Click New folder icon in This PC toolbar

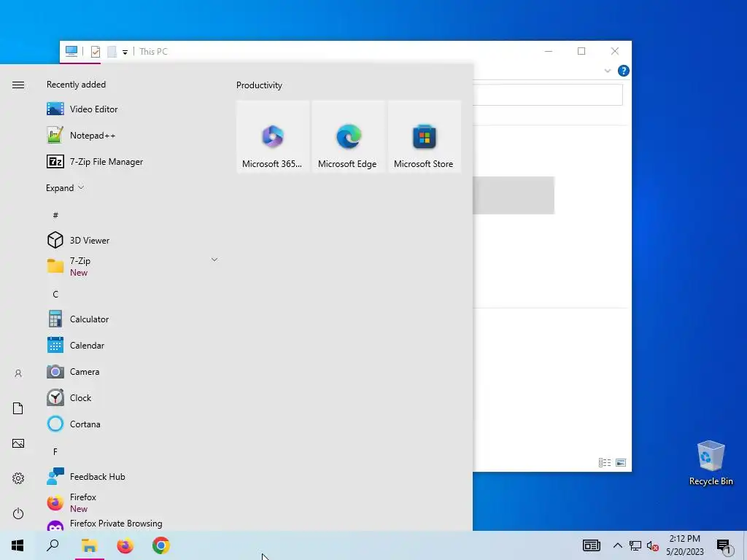[x=112, y=52]
